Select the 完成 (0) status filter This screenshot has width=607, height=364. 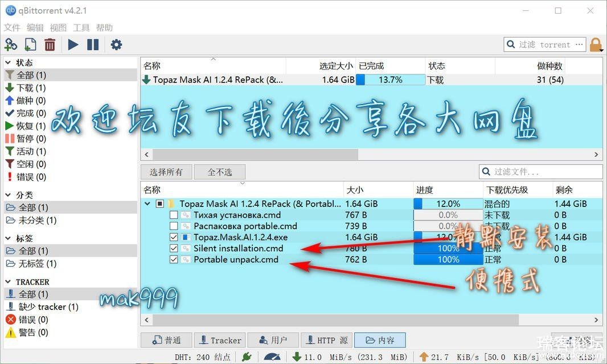(x=26, y=113)
